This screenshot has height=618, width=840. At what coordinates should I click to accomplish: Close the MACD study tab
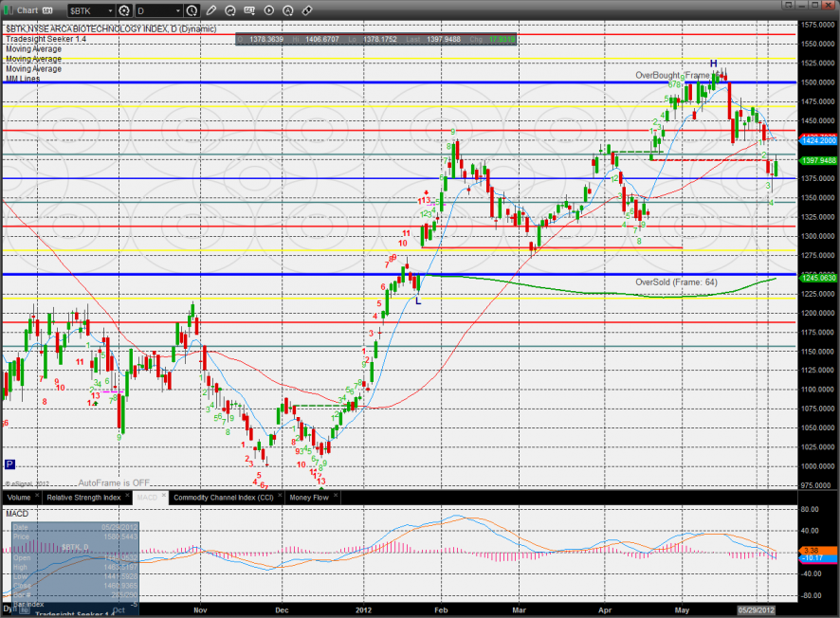point(164,496)
